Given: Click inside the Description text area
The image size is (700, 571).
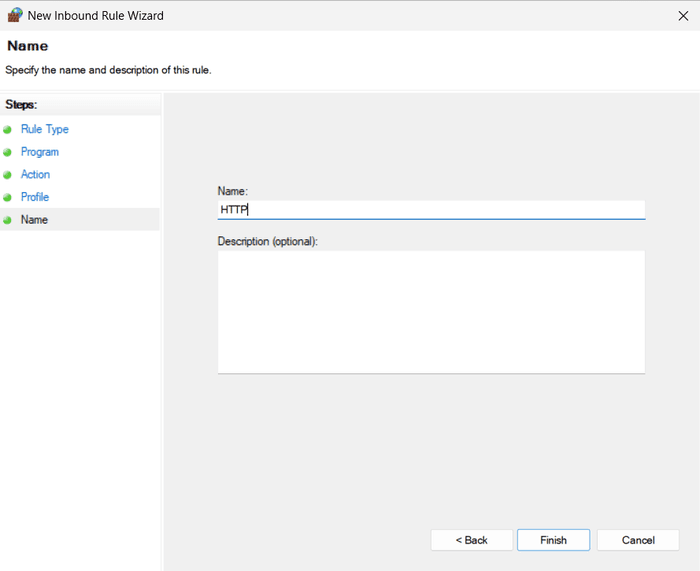Looking at the screenshot, I should pos(431,311).
